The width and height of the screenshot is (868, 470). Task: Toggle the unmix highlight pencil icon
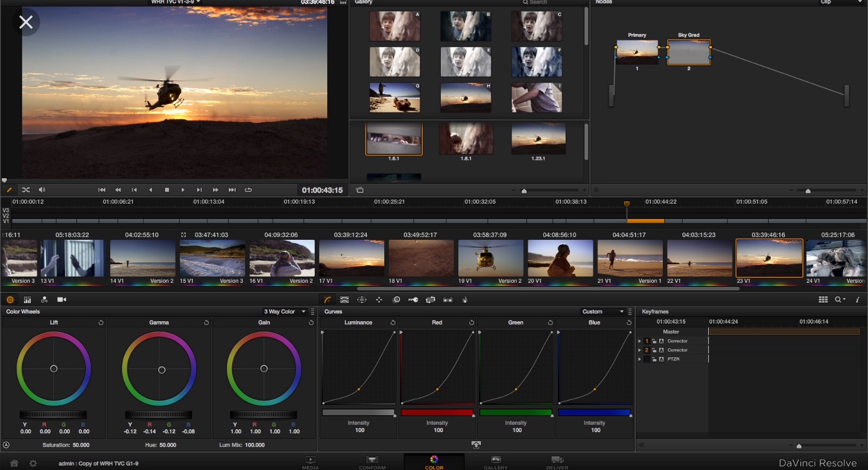click(10, 189)
